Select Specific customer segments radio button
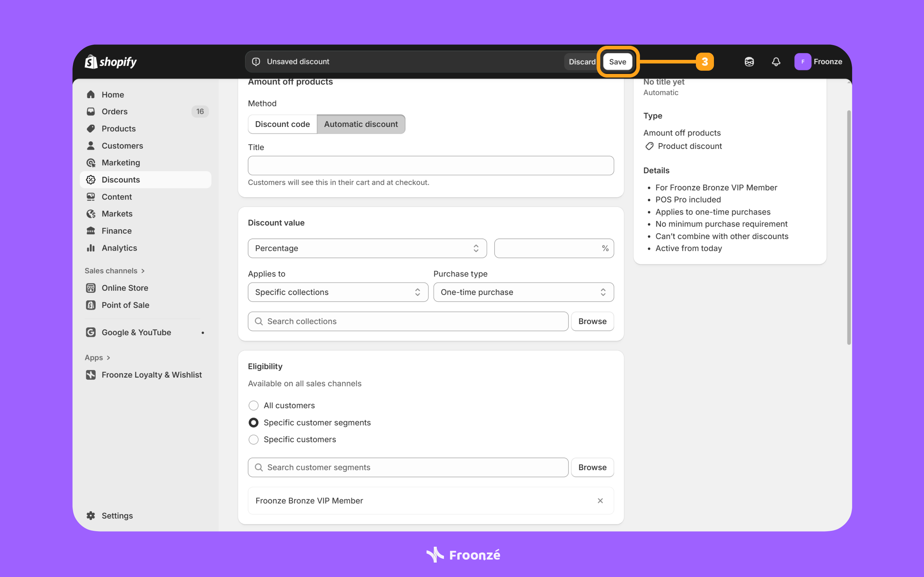The image size is (924, 577). click(x=253, y=422)
